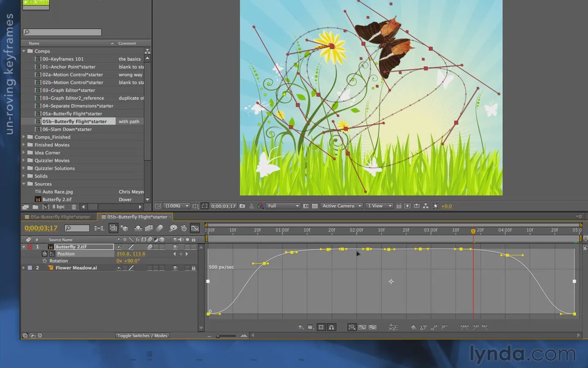
Task: Hide the Butterfly 2.tif layer video
Action: [x=175, y=247]
